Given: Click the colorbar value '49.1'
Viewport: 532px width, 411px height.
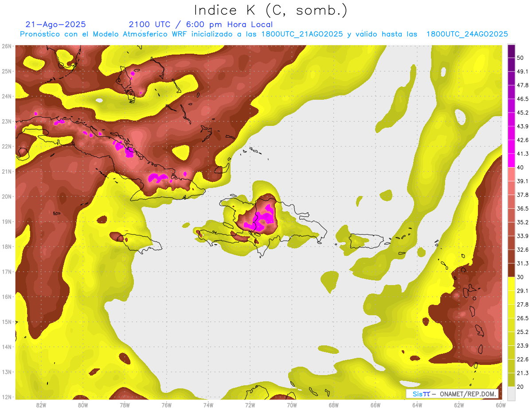Looking at the screenshot, I should pos(523,71).
